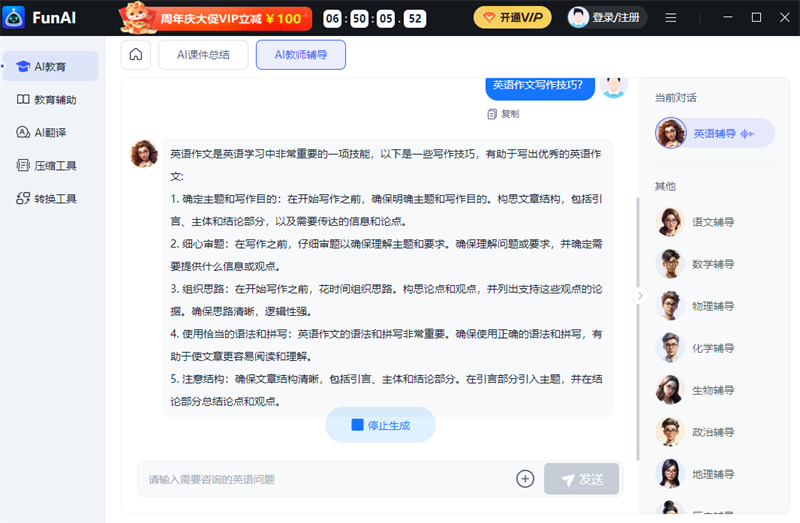The width and height of the screenshot is (800, 523).
Task: Open 教育辅助 in the sidebar
Action: tap(50, 100)
